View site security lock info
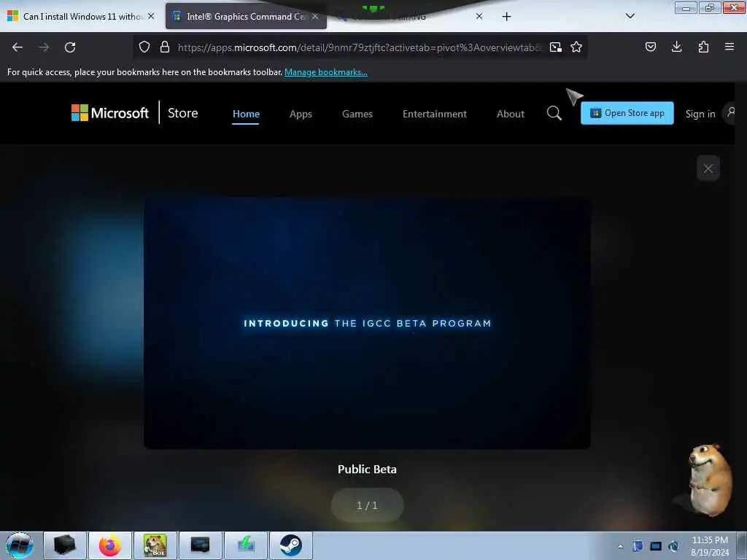This screenshot has height=560, width=747. (165, 47)
